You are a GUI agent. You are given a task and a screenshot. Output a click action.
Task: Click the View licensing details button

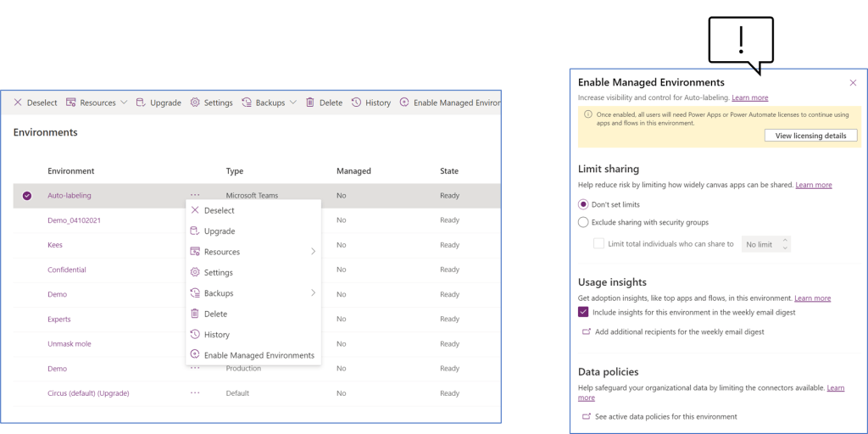tap(810, 136)
